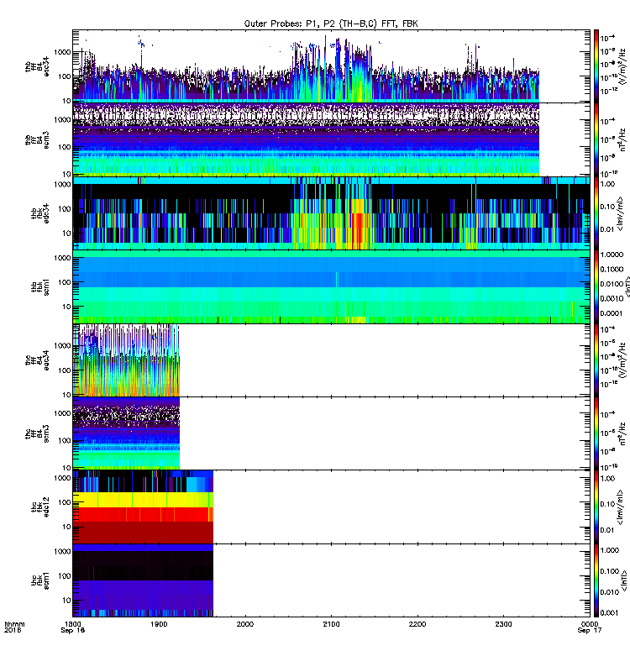Click the 'Sep 17' date label
Image resolution: width=630 pixels, height=672 pixels.
(x=590, y=630)
